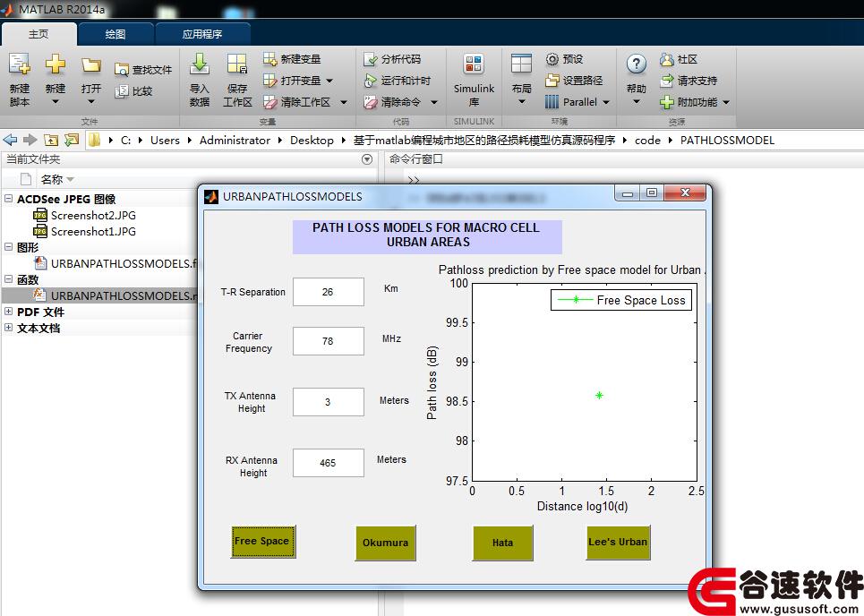Select Screenshot1.JPG in the file list

[x=93, y=231]
